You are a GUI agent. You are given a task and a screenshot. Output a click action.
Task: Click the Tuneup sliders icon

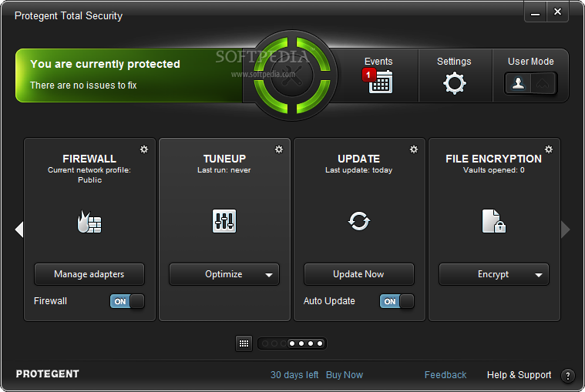coord(224,221)
